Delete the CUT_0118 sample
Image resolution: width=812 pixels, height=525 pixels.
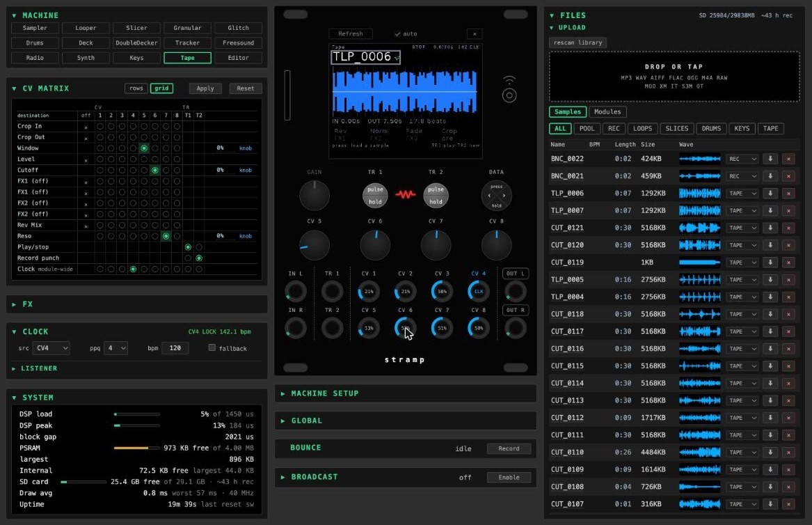tap(788, 314)
